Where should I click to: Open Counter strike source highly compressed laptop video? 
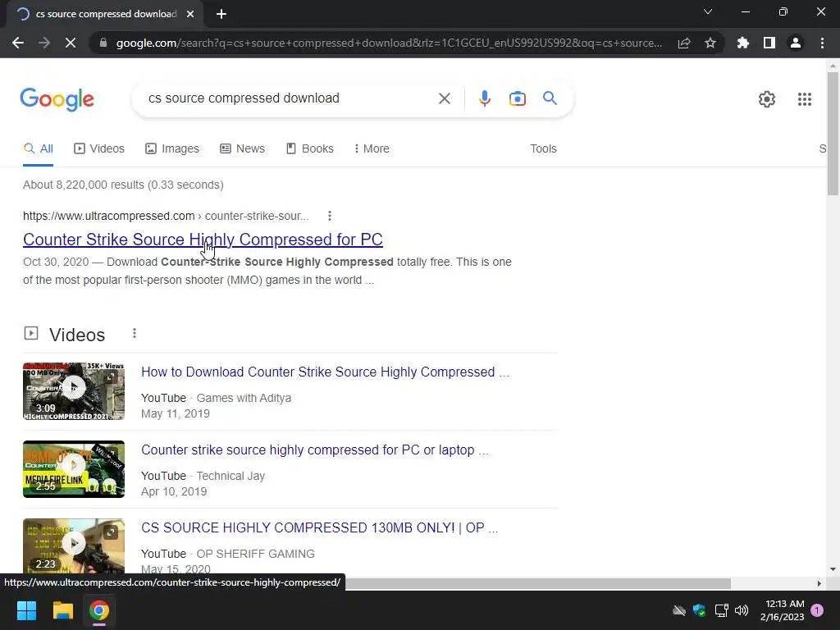point(314,450)
